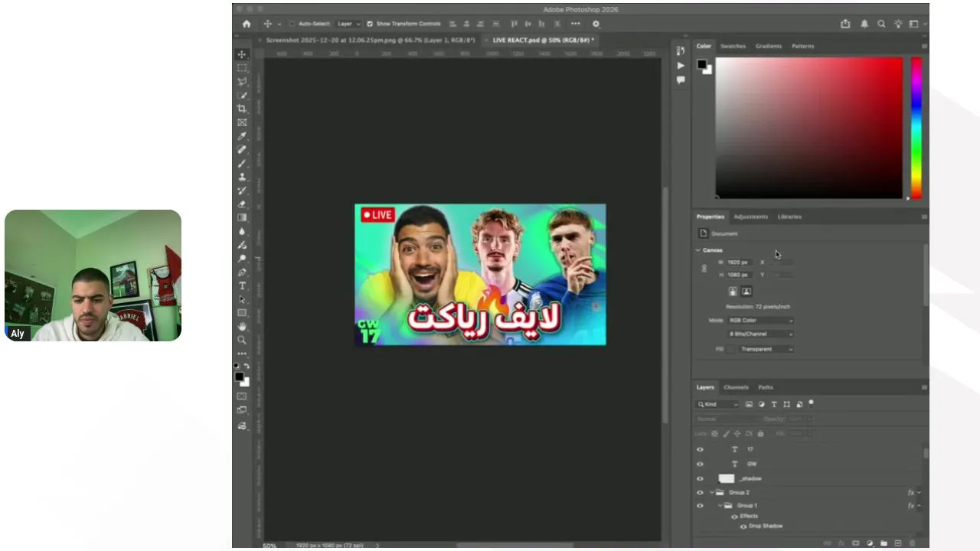Switch to the Swatches tab
This screenshot has width=980, height=551.
click(733, 46)
